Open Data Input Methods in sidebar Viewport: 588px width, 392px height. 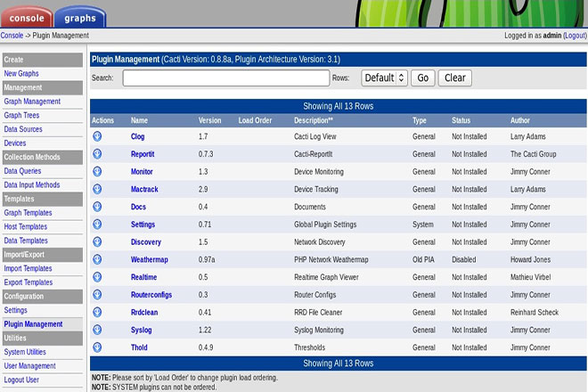[32, 185]
